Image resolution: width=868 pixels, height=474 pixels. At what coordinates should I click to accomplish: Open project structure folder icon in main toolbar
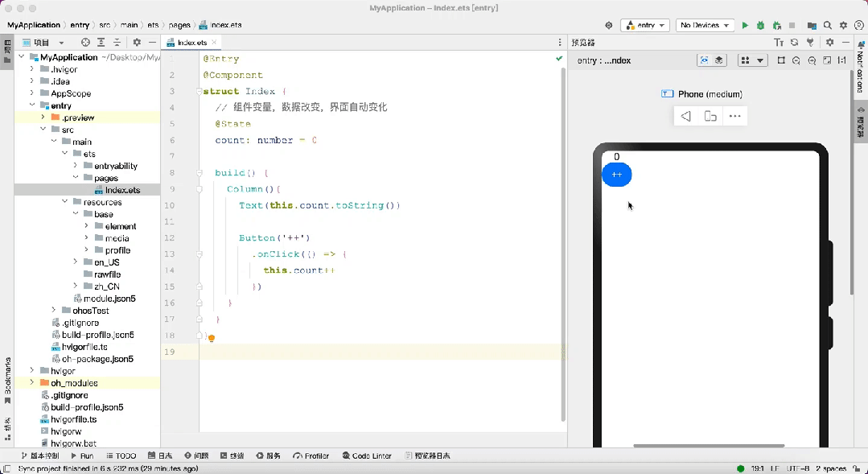click(x=812, y=26)
